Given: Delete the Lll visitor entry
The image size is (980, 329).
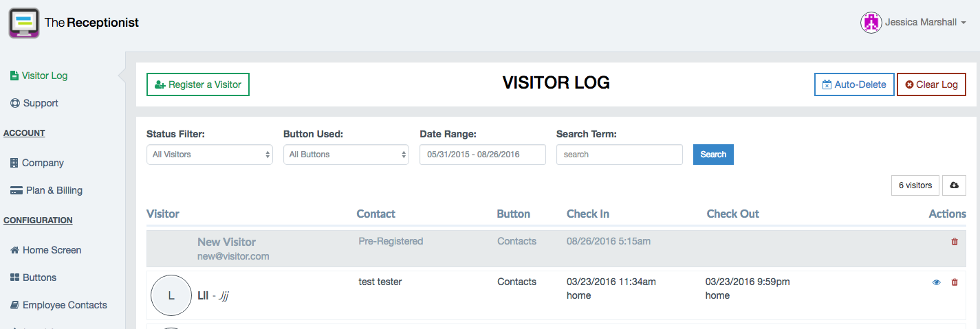Looking at the screenshot, I should (x=955, y=282).
